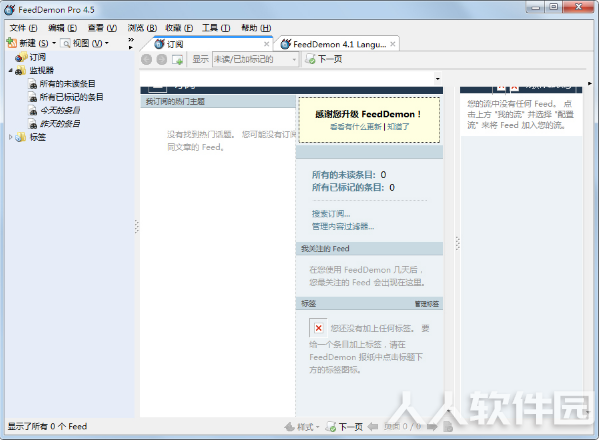Select 今天的条目 watch in sidebar
The width and height of the screenshot is (600, 443).
(60, 111)
